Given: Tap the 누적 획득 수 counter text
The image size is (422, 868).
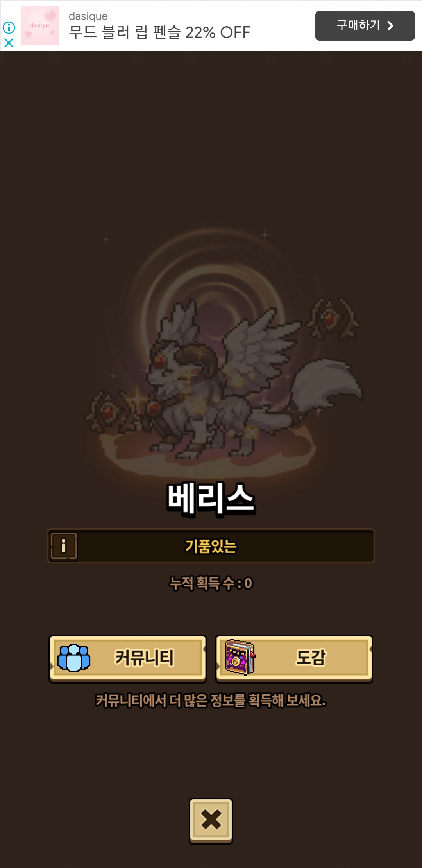Looking at the screenshot, I should coord(211,583).
